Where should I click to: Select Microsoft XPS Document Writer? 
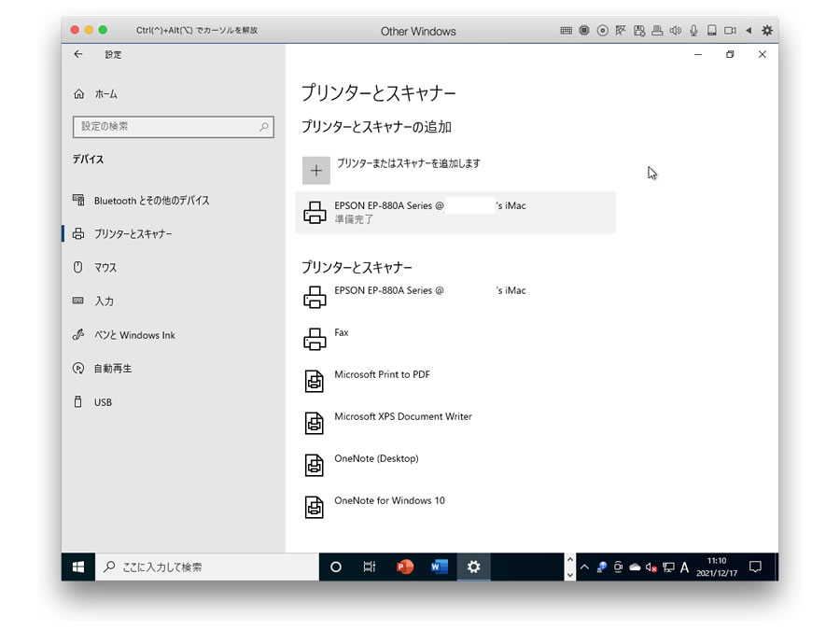455,423
